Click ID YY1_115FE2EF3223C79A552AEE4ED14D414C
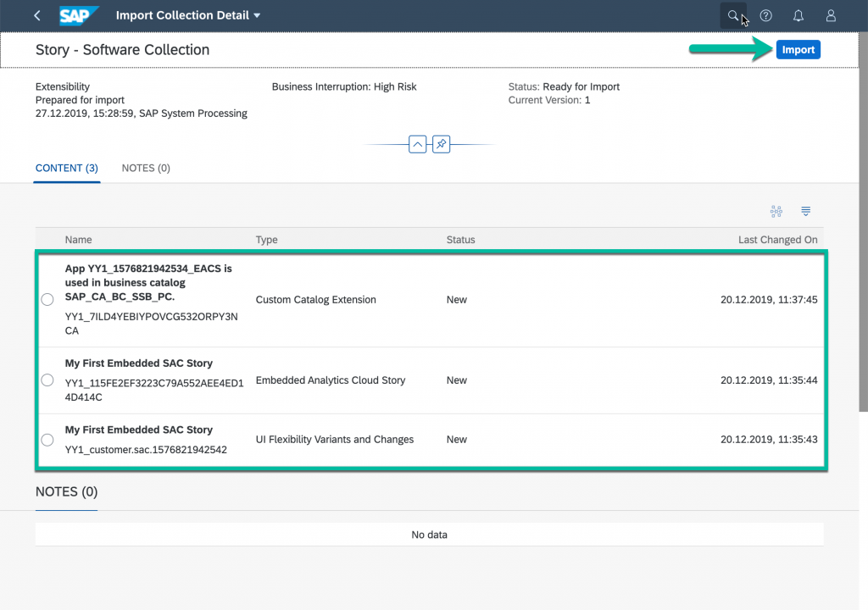This screenshot has width=868, height=610. pyautogui.click(x=154, y=391)
